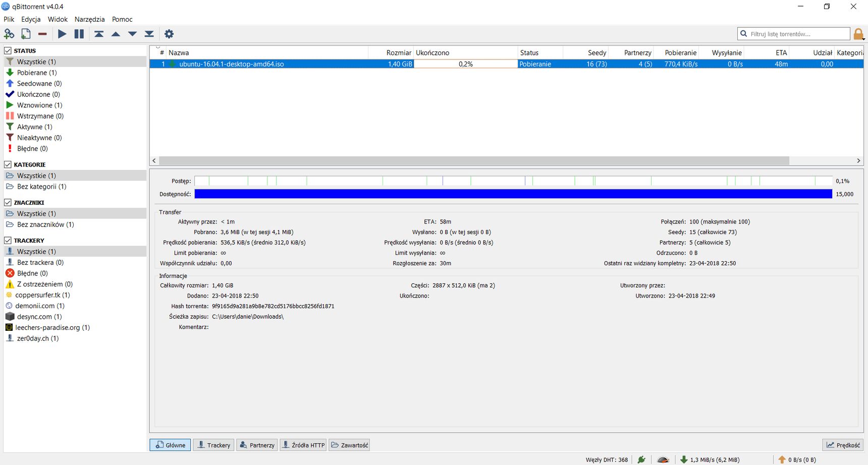The image size is (868, 465).
Task: Toggle the ZNACZNIKI section checkbox
Action: 8,202
